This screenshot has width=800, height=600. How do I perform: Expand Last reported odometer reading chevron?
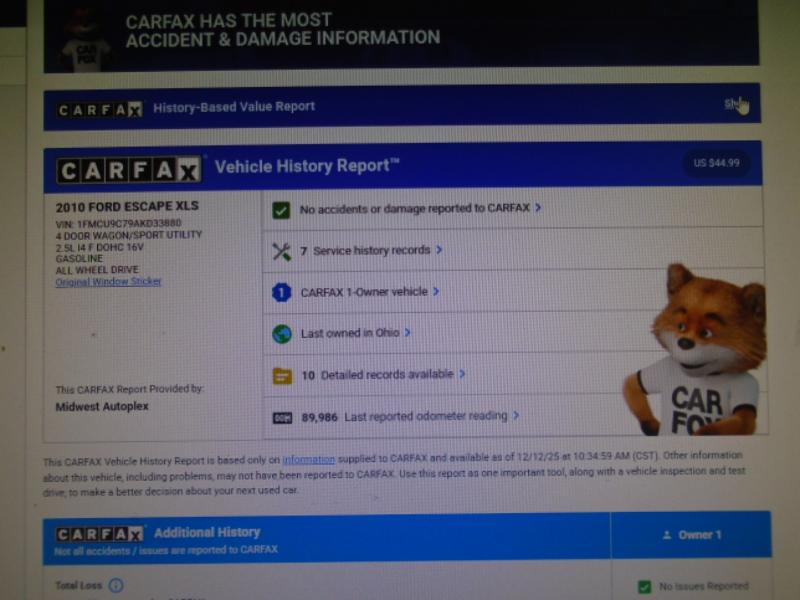pos(515,415)
